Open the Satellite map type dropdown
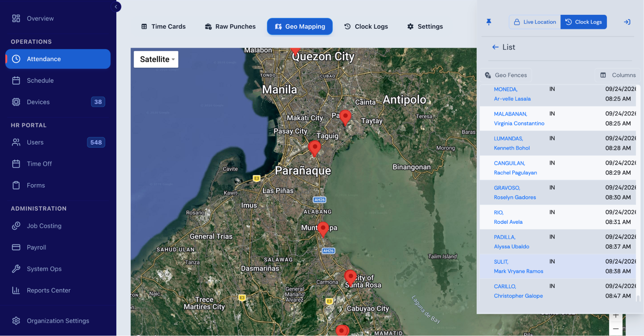644x336 pixels. coord(156,59)
